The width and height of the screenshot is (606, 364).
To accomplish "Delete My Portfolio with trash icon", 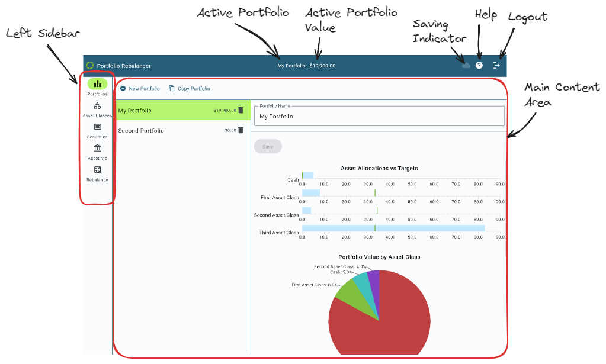I will point(241,110).
